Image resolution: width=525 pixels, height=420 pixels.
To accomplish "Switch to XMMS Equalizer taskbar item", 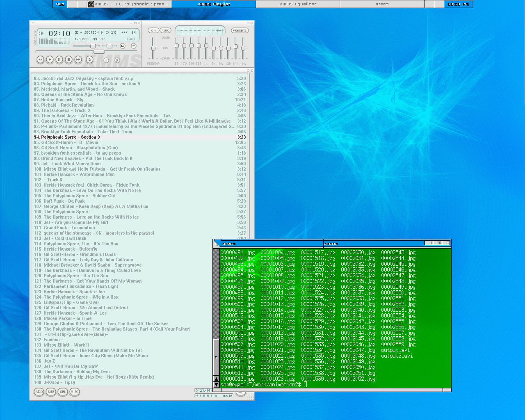I will 298,4.
